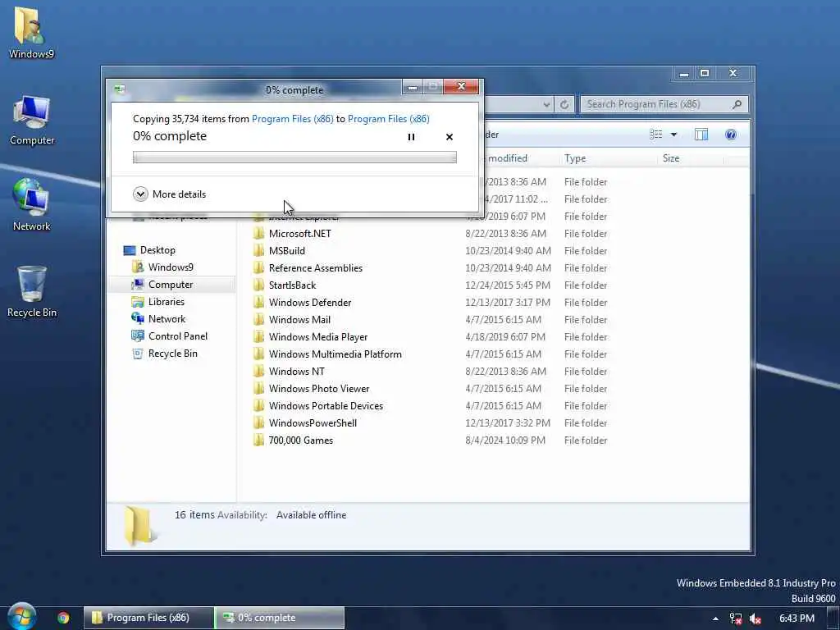
Task: Select the Windows NT folder
Action: [x=297, y=372]
